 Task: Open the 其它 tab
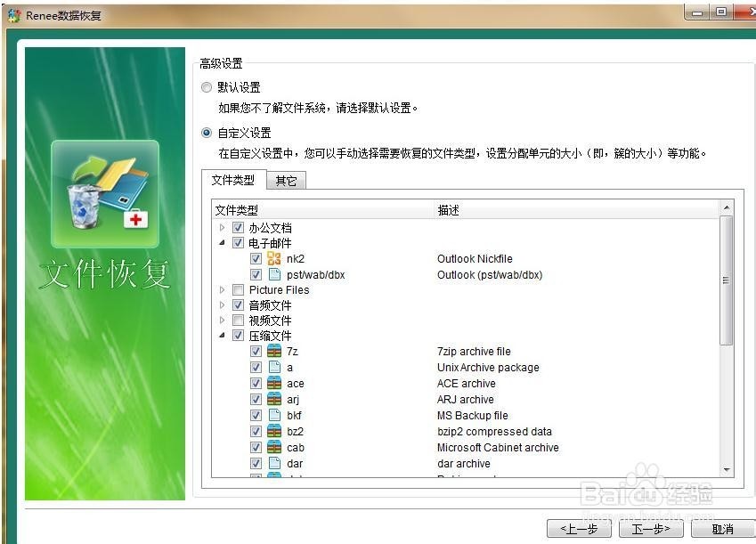coord(286,181)
